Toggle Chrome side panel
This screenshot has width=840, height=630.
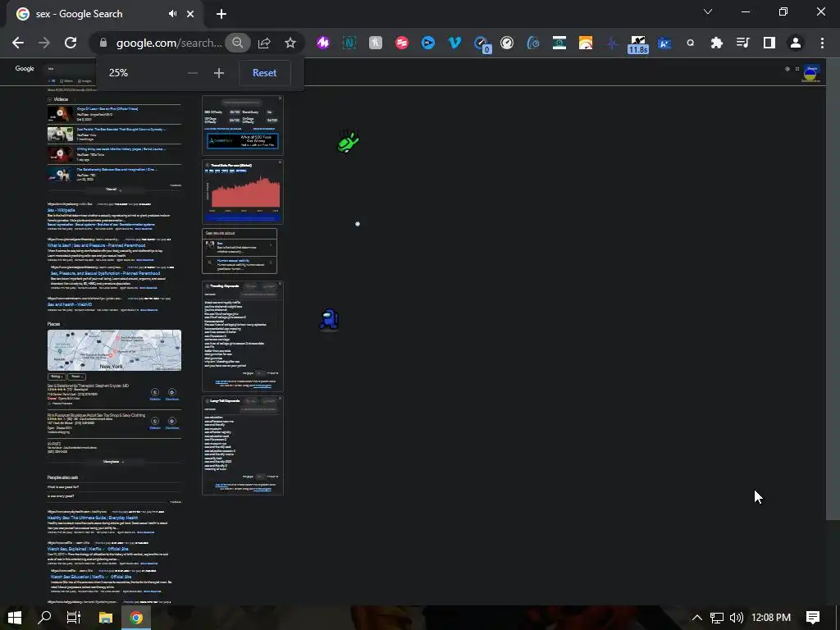click(x=769, y=43)
